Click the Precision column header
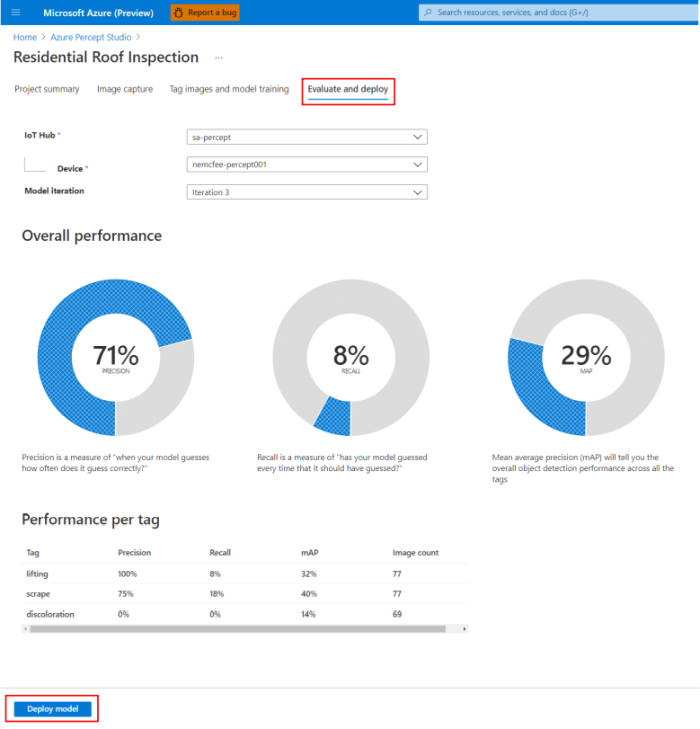 (134, 552)
